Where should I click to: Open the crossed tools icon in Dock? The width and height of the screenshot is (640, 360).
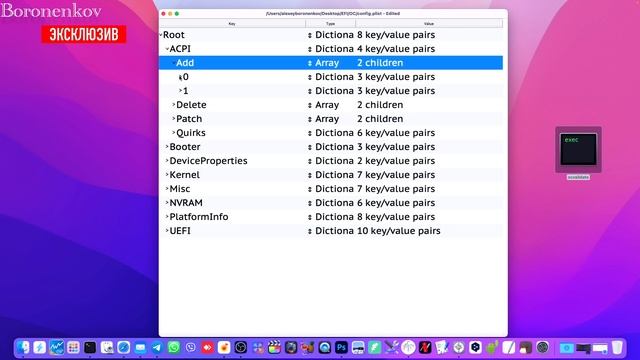(391, 347)
